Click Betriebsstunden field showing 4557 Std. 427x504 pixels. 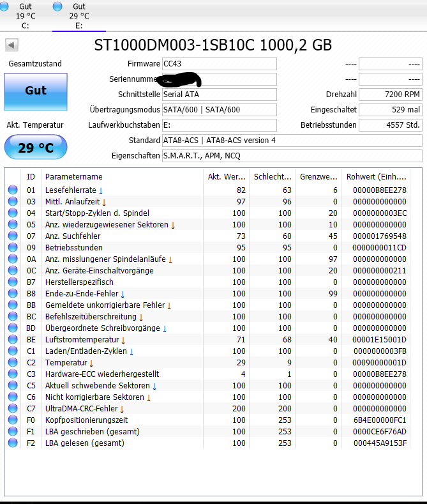pos(391,125)
